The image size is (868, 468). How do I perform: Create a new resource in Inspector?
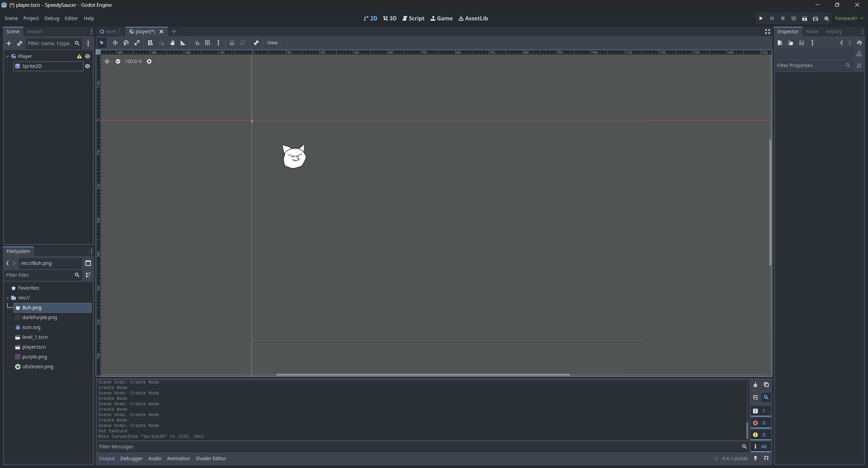tap(780, 43)
